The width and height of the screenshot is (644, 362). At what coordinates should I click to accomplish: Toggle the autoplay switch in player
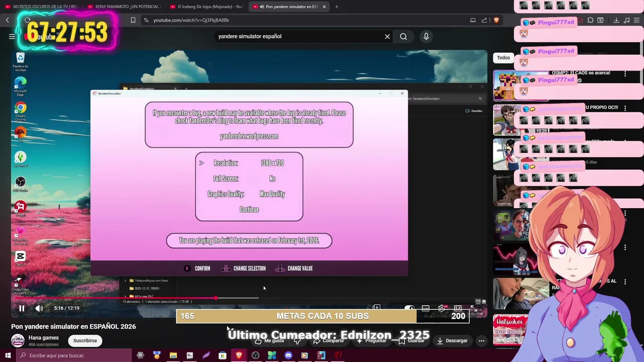pyautogui.click(x=410, y=308)
